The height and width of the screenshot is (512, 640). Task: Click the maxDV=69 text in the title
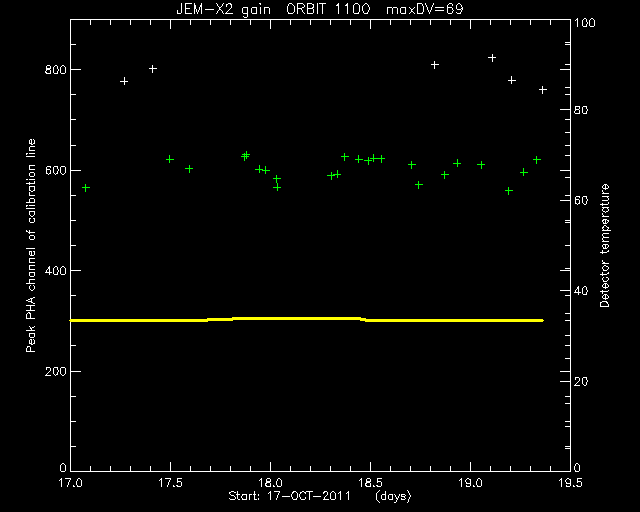coord(424,9)
